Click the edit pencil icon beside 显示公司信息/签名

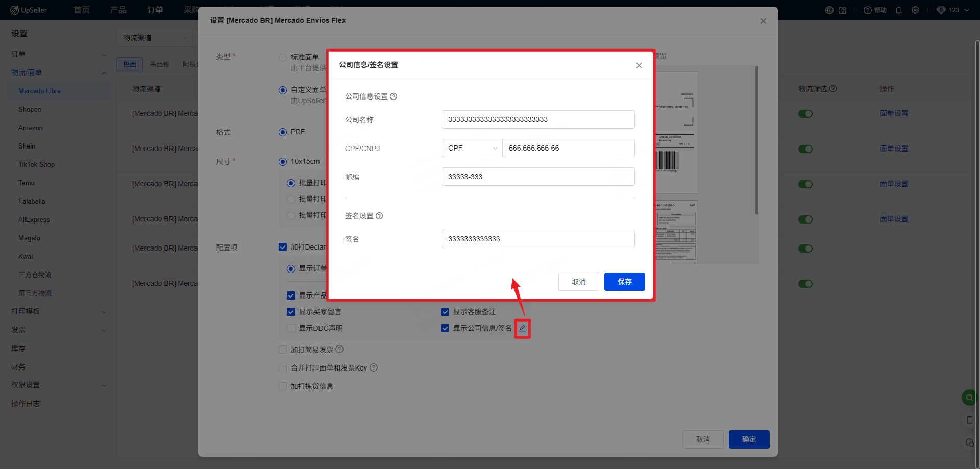click(x=522, y=328)
